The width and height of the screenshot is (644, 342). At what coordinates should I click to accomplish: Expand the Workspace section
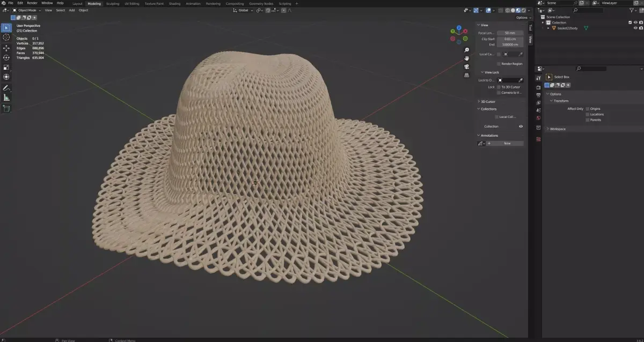click(557, 129)
